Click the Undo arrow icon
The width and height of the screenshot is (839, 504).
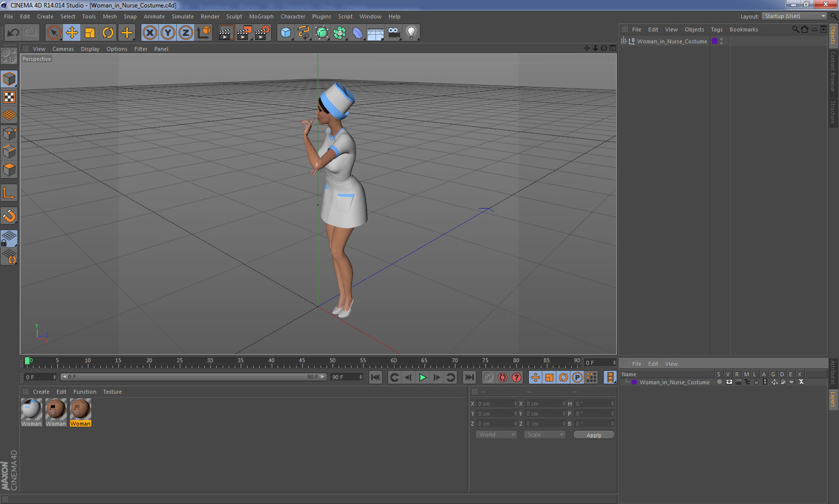[x=13, y=33]
